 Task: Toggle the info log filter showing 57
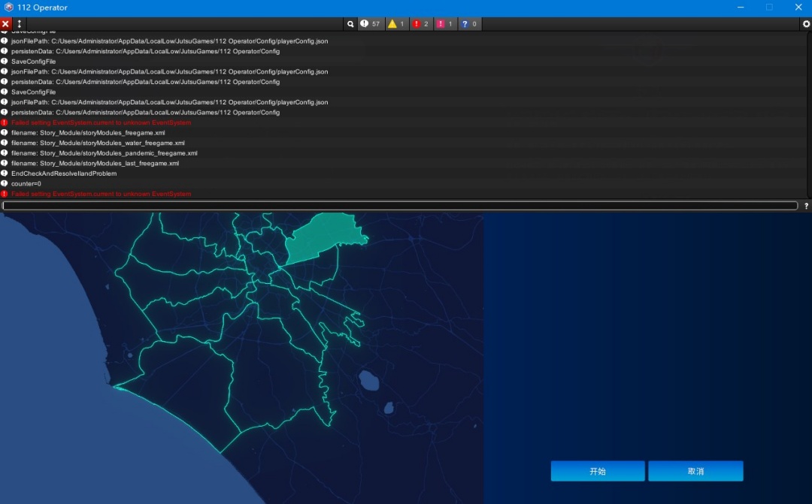(x=371, y=24)
